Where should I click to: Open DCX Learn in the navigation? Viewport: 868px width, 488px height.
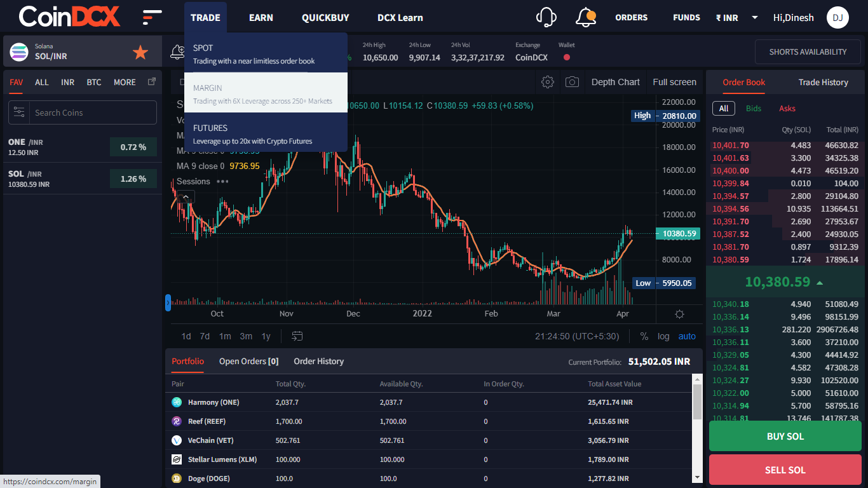pyautogui.click(x=400, y=17)
